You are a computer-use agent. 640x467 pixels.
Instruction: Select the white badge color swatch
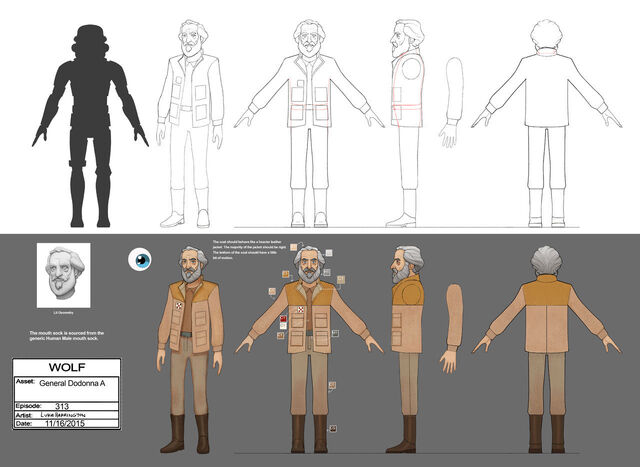tap(283, 326)
